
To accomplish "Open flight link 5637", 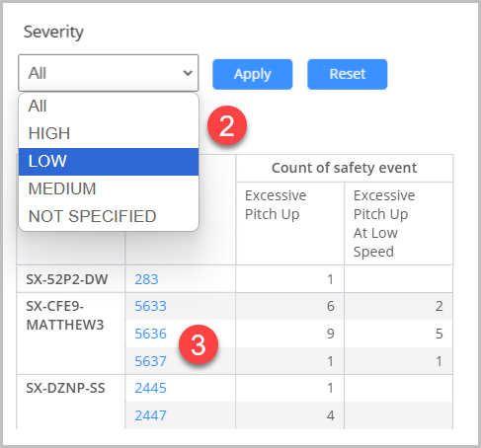I will [150, 361].
